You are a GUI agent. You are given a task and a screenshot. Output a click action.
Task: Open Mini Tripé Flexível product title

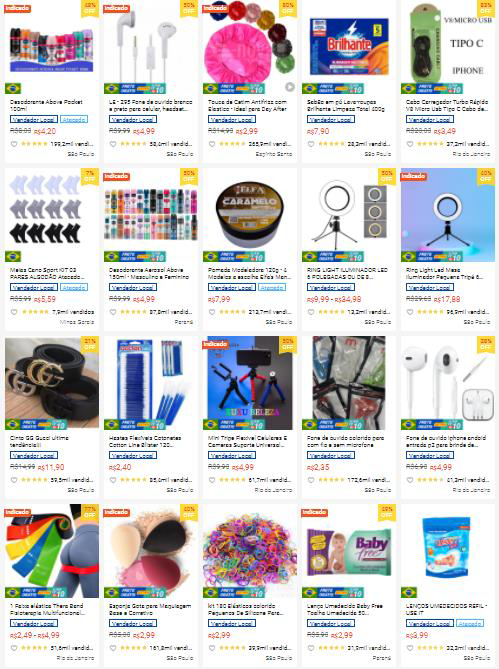[x=247, y=441]
